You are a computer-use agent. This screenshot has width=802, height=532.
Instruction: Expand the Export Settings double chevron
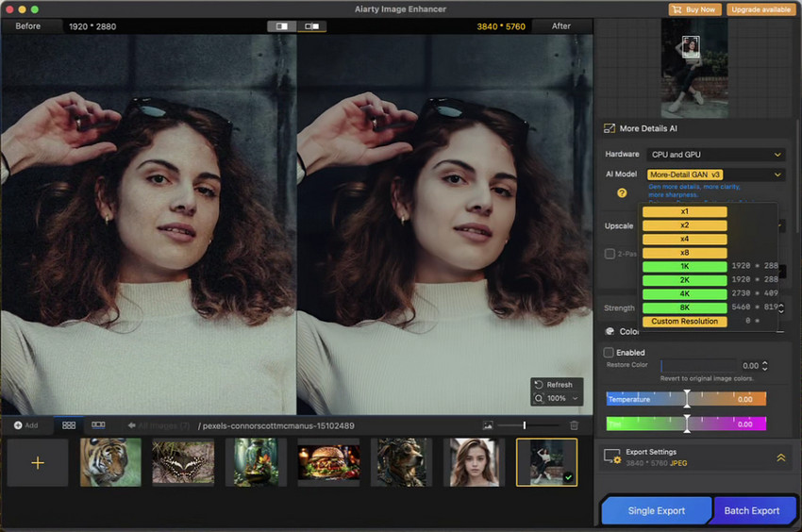781,457
